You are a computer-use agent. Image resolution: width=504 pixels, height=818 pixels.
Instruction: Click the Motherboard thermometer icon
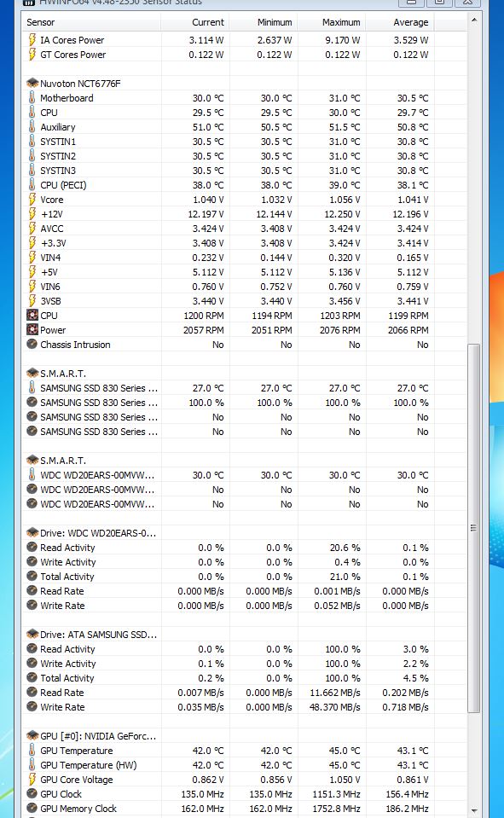32,97
